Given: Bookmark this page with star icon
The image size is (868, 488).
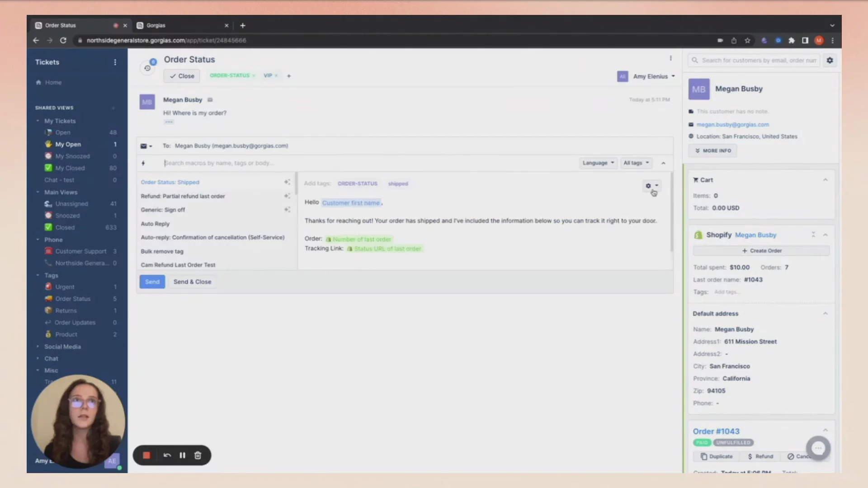Looking at the screenshot, I should (x=748, y=40).
